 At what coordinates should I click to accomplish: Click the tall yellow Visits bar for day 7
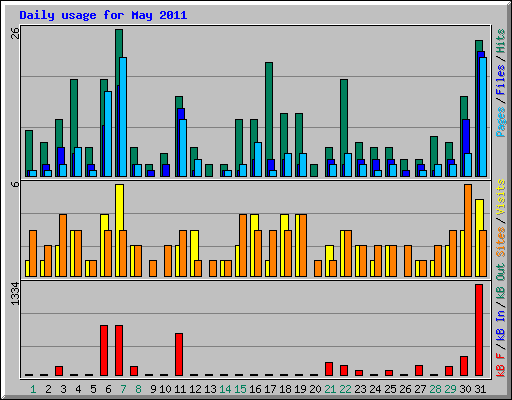(x=119, y=207)
